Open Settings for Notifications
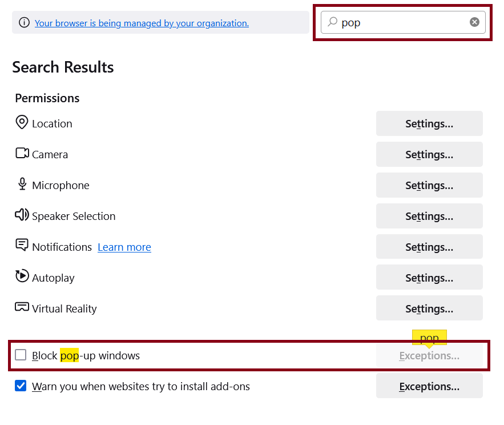Viewport: 504px width, 425px height. (429, 246)
